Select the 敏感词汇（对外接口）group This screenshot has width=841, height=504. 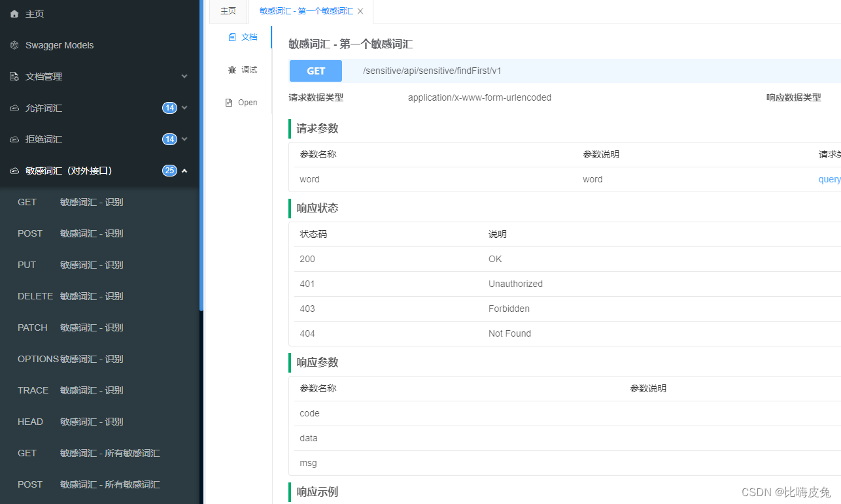99,171
